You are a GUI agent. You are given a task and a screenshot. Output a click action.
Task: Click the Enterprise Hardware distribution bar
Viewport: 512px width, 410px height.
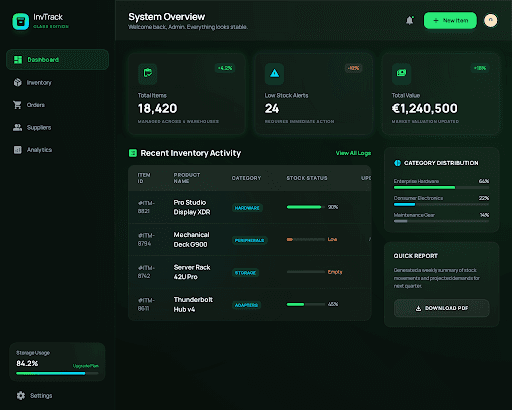pos(442,188)
